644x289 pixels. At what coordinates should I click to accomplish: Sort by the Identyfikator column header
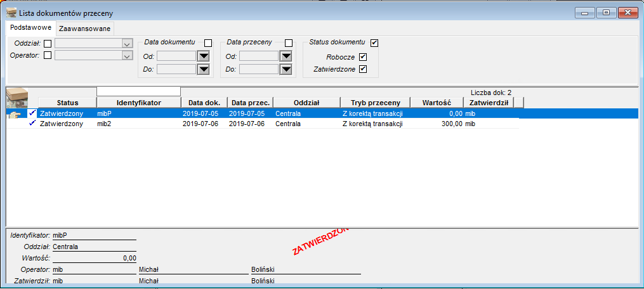point(139,102)
